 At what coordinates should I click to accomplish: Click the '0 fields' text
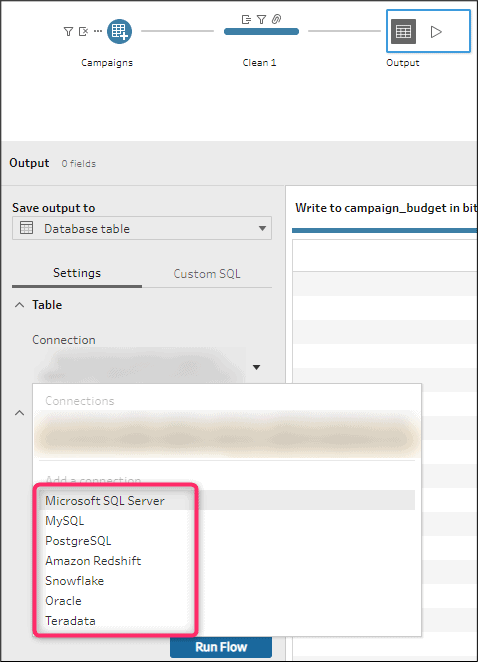pyautogui.click(x=79, y=164)
